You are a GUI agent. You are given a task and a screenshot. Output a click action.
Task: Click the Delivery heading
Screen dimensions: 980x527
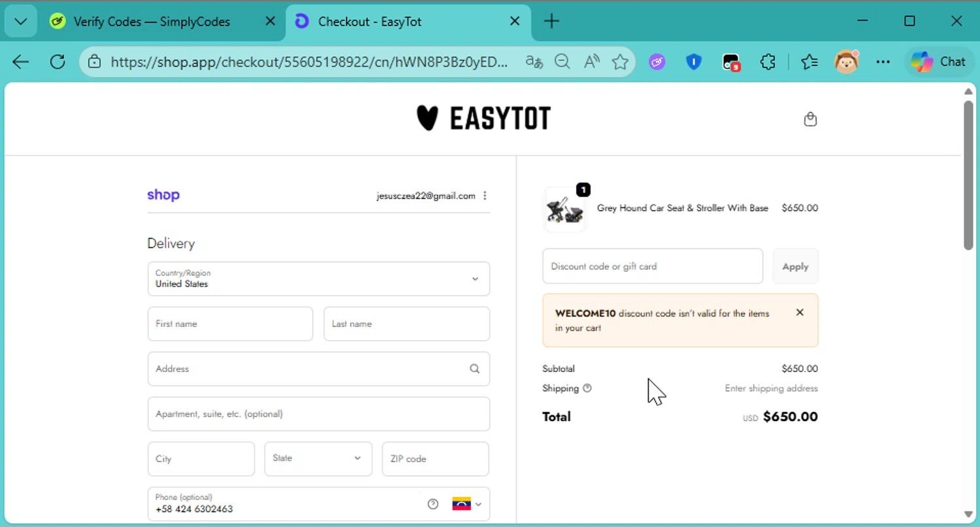pos(171,243)
